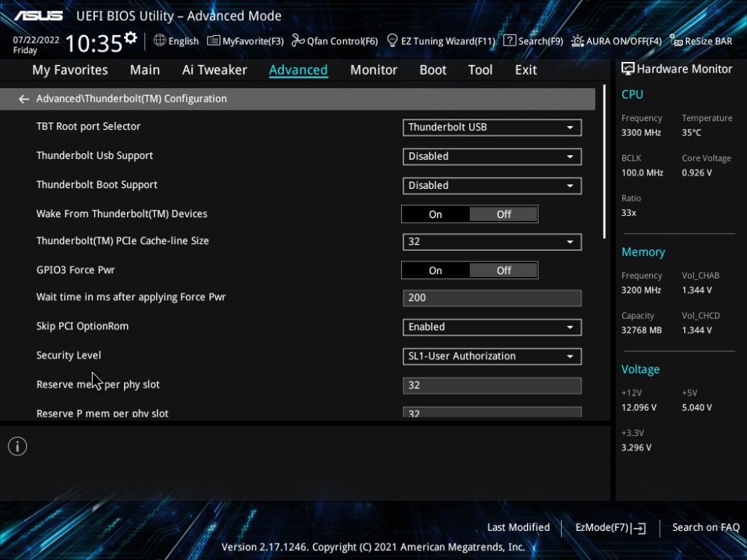Set Wake From Thunderbolt Devices to On
The width and height of the screenshot is (747, 560).
coord(436,214)
